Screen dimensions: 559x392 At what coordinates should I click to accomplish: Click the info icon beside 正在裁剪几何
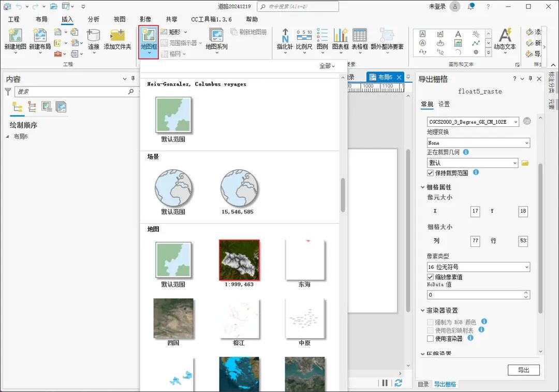(466, 152)
